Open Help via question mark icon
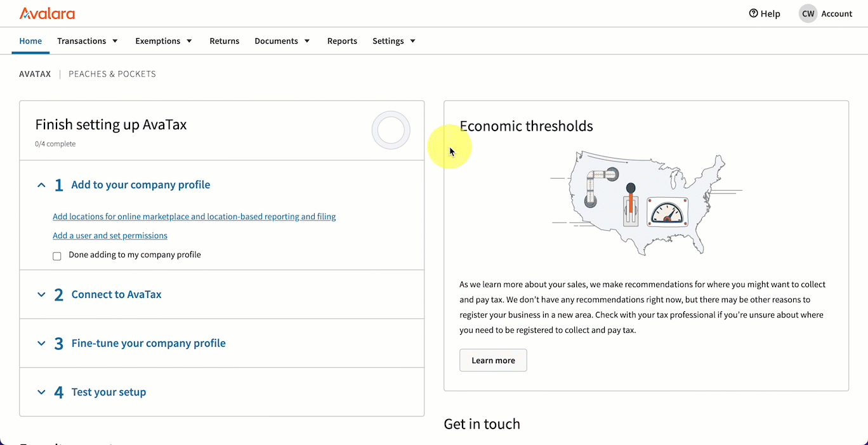 754,13
